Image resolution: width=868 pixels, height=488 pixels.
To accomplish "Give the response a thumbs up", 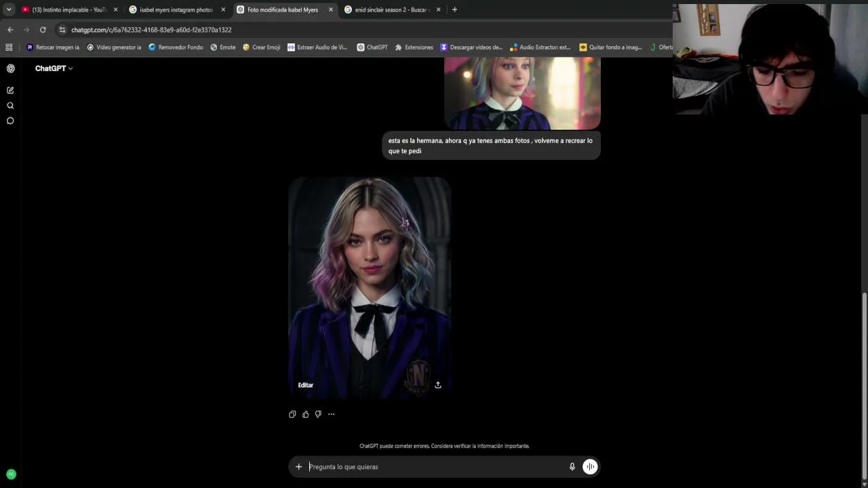I will pyautogui.click(x=305, y=414).
